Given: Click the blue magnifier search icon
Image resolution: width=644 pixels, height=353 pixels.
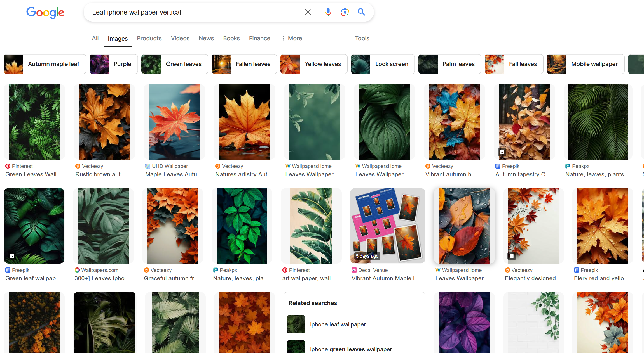Looking at the screenshot, I should click(x=361, y=12).
